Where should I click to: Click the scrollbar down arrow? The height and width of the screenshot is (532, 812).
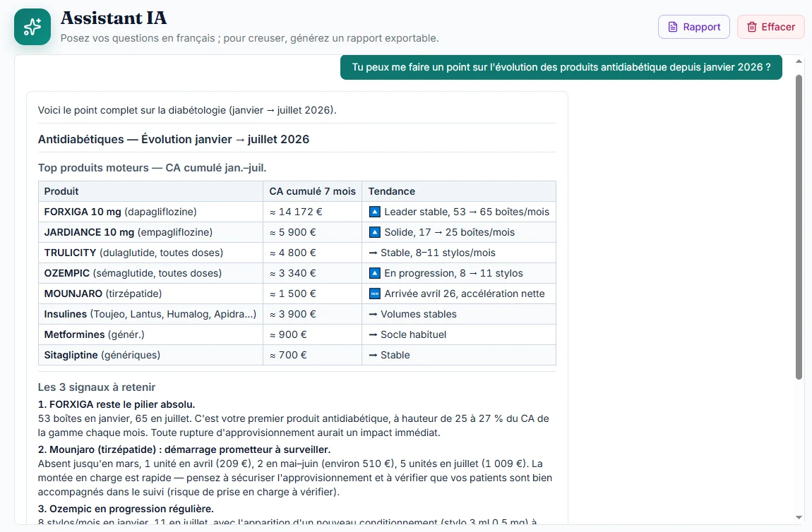pyautogui.click(x=799, y=517)
